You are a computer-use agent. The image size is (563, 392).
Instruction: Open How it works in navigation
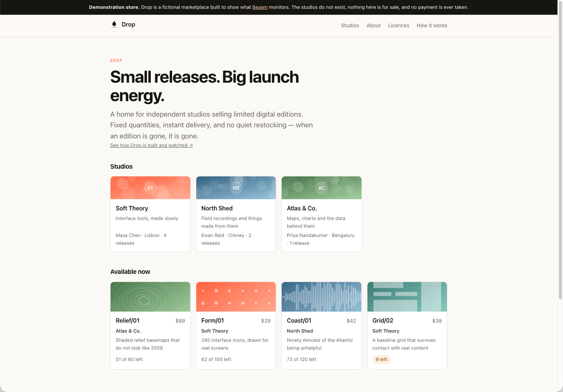[432, 25]
